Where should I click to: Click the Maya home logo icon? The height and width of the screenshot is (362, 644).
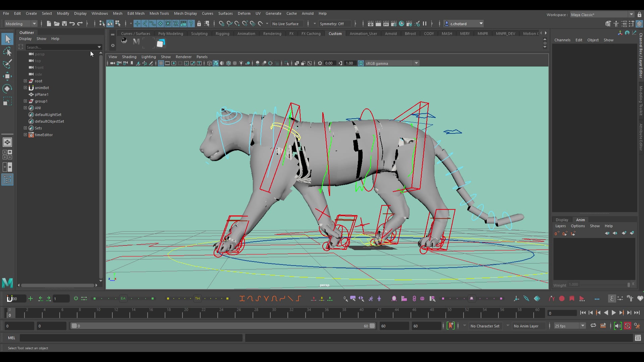point(7,283)
